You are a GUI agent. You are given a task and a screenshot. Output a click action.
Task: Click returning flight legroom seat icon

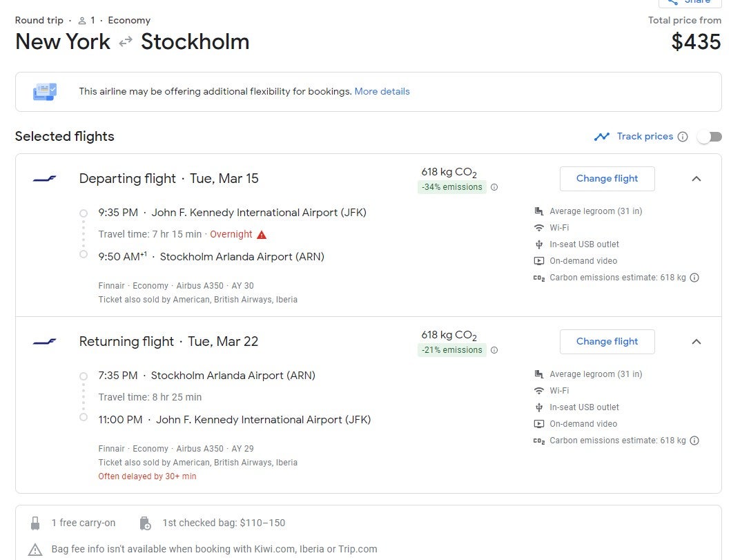pos(539,374)
